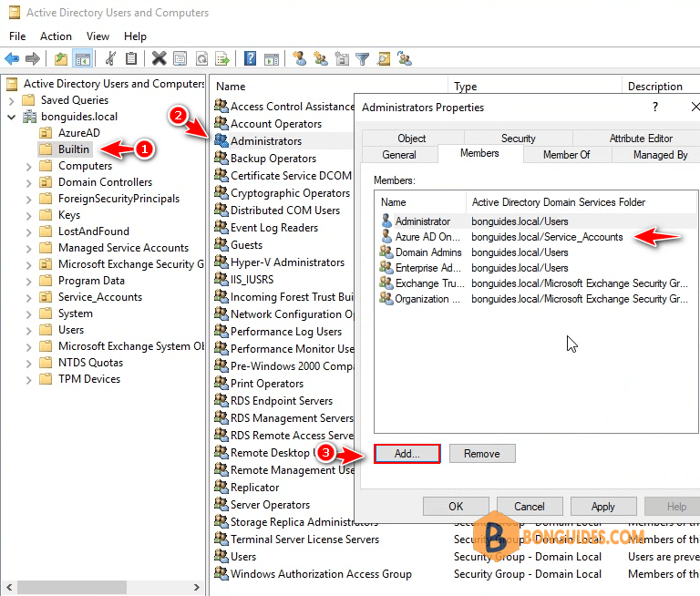
Task: Click the Back arrow toolbar icon
Action: click(x=12, y=58)
